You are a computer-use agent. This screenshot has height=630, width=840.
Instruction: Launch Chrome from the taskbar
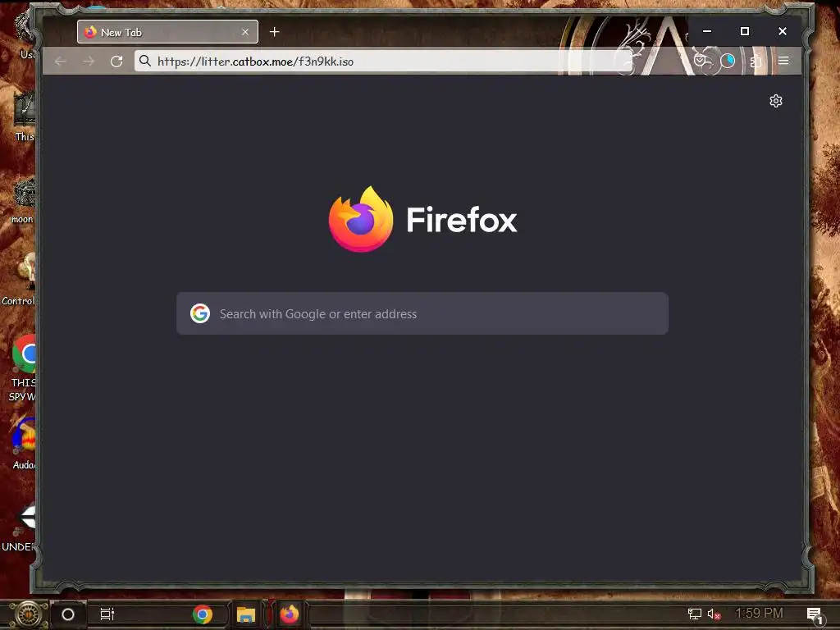tap(203, 614)
